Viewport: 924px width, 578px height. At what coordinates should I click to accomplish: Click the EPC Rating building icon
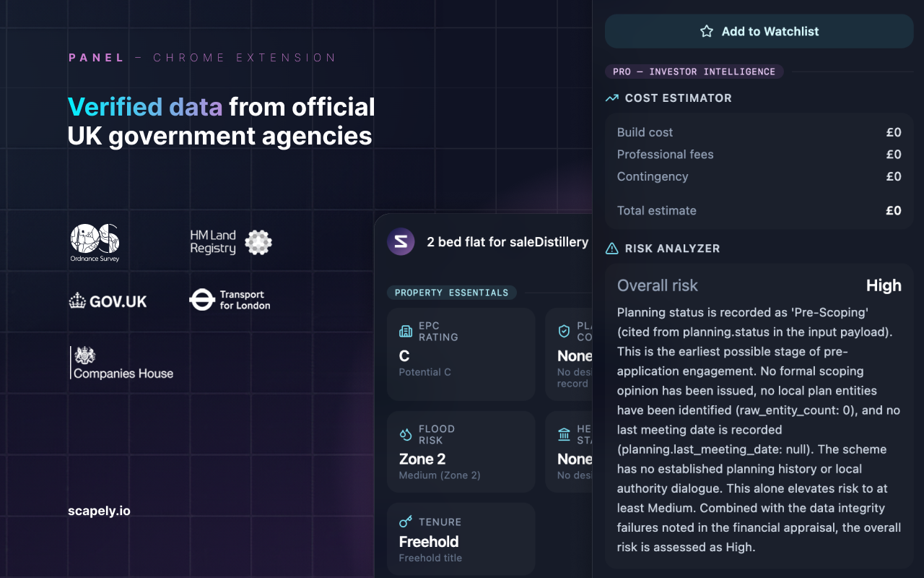point(406,332)
